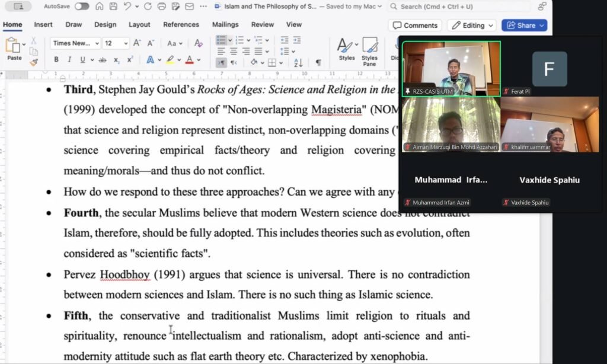Open the Layout ribbon tab

coord(139,25)
